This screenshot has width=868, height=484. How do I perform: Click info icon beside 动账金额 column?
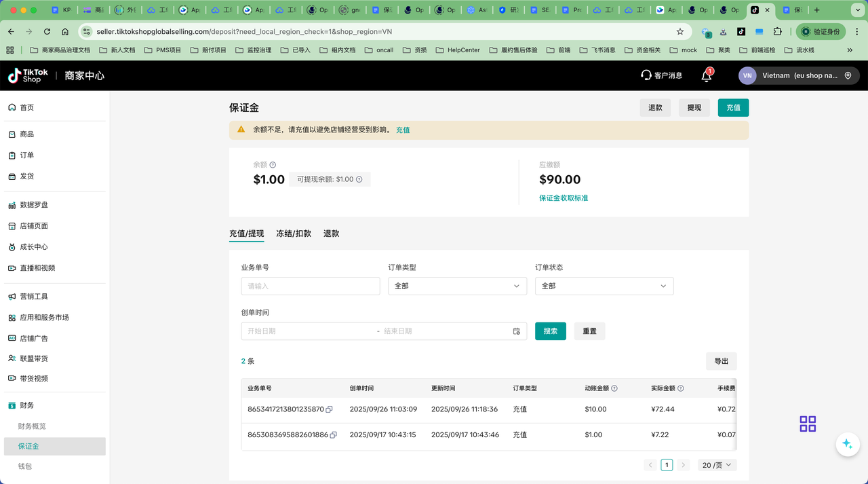point(614,388)
